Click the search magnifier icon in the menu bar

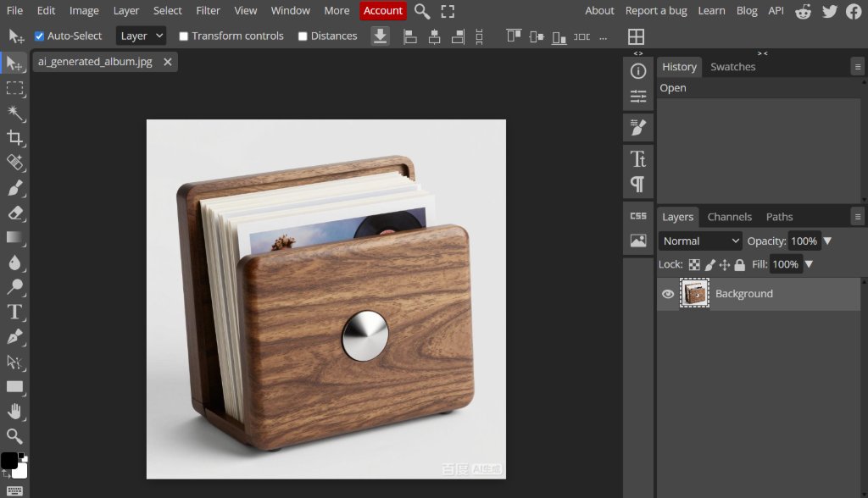[x=422, y=11]
